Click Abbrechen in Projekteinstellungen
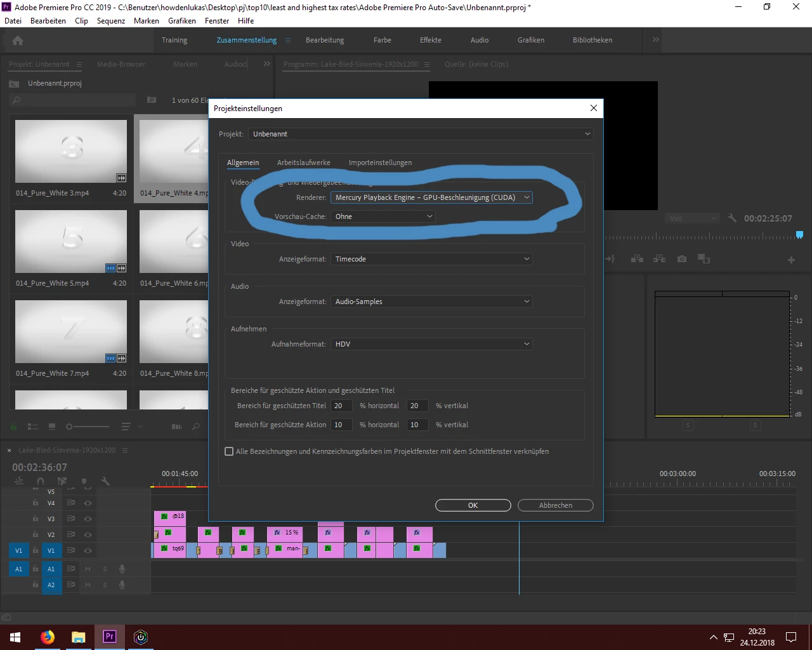Viewport: 812px width, 650px height. [556, 505]
